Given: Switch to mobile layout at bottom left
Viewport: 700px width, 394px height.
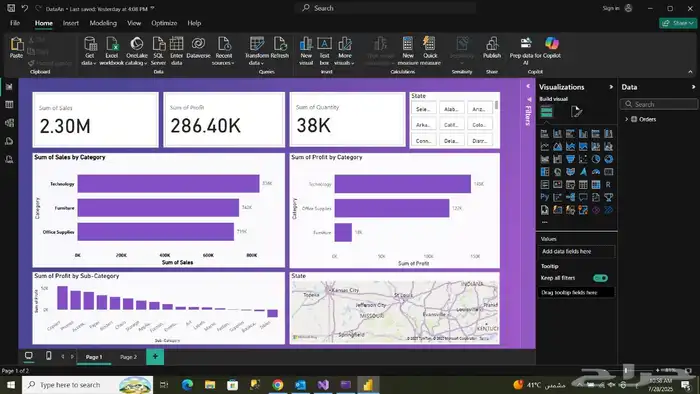Looking at the screenshot, I should 49,356.
